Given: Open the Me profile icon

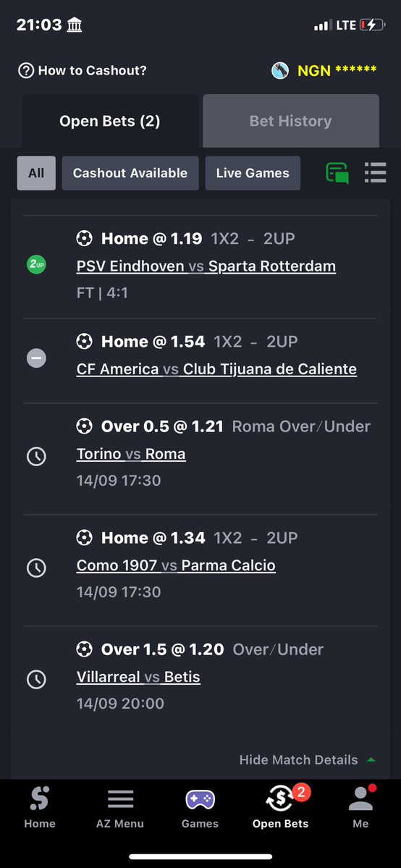Looking at the screenshot, I should coord(360,799).
